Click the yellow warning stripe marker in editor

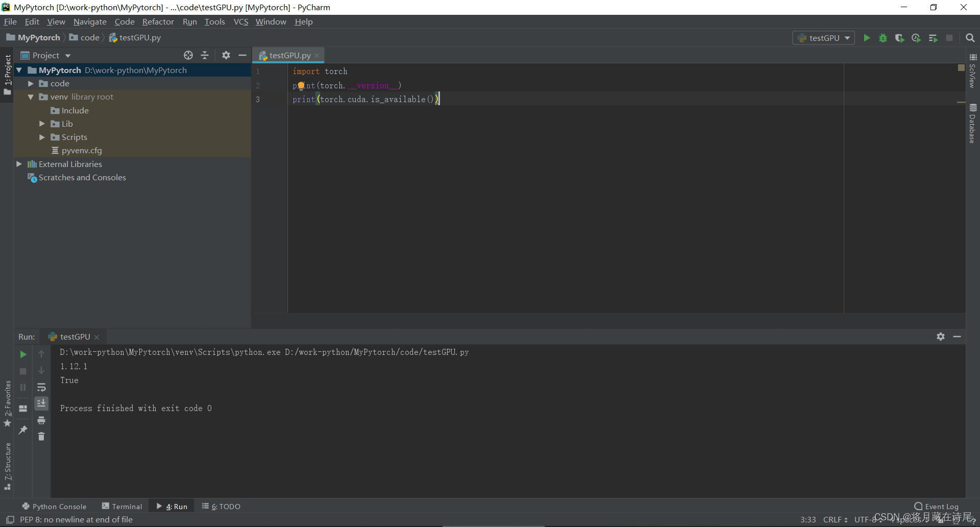pos(961,102)
